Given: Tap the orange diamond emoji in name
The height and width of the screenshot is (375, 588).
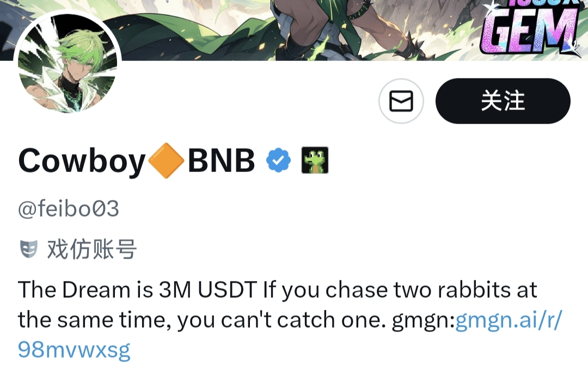Looking at the screenshot, I should tap(166, 161).
